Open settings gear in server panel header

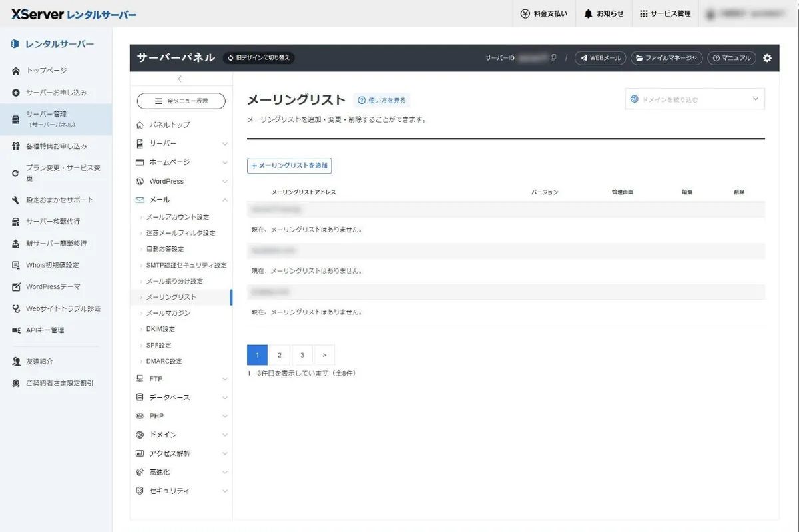(767, 58)
